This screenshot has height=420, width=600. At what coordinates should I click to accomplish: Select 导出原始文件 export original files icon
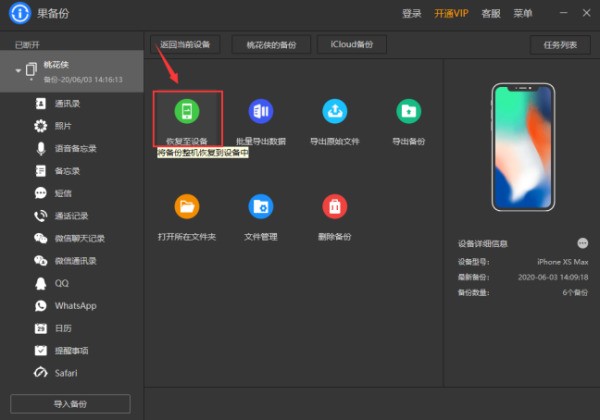334,111
